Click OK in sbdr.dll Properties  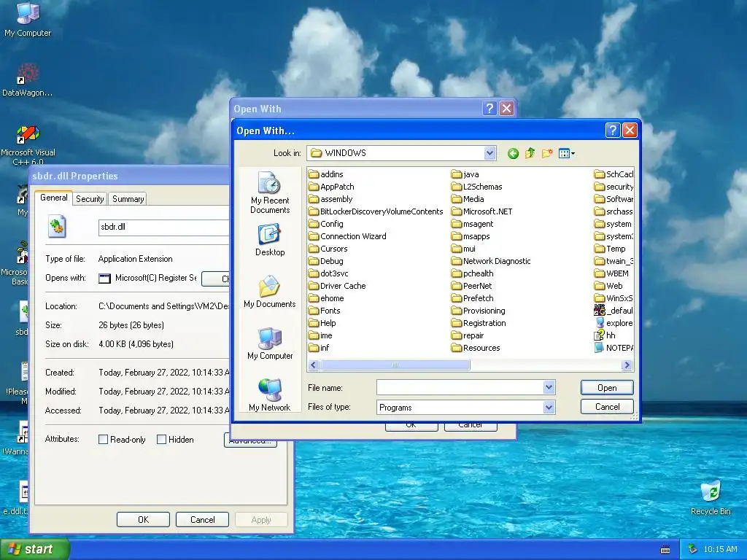(x=144, y=519)
